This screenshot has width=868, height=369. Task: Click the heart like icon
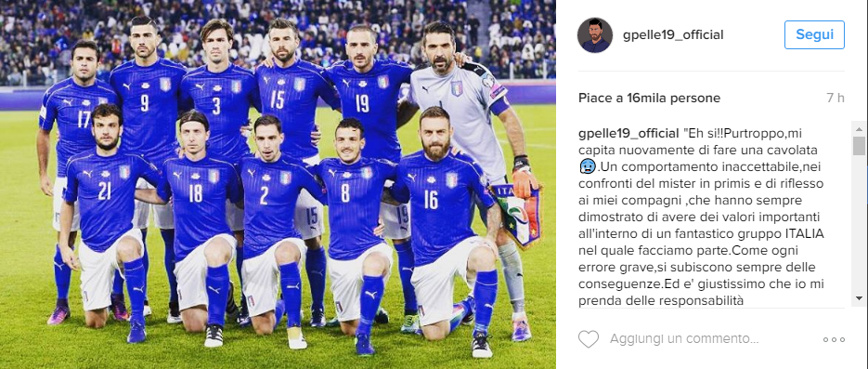(589, 338)
